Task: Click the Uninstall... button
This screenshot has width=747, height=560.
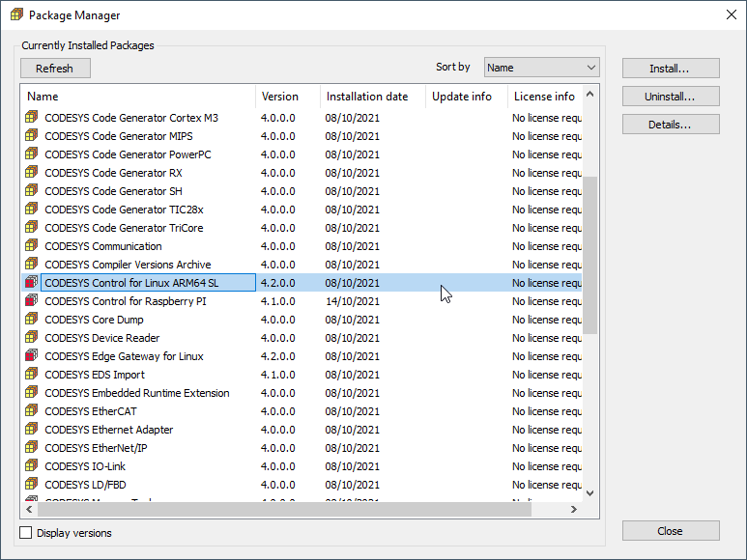Action: coord(670,97)
